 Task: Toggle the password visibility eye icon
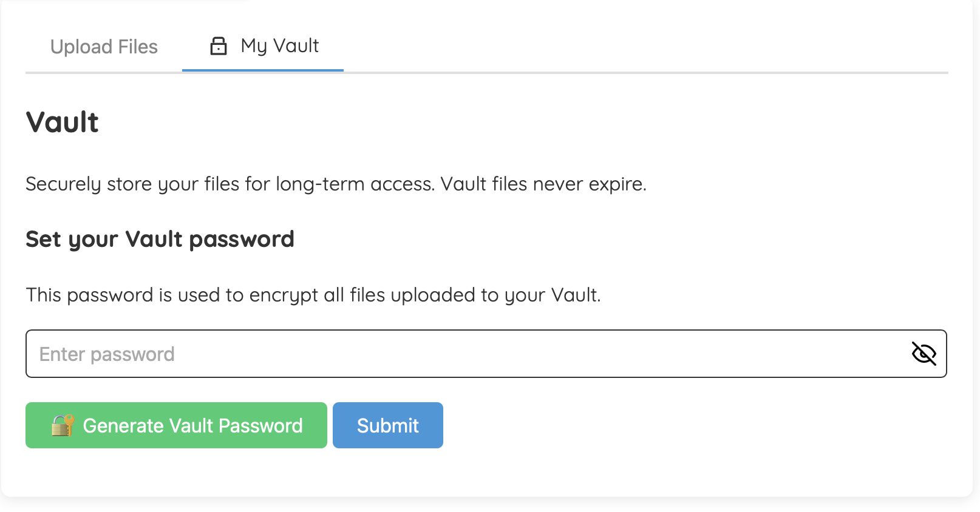924,354
